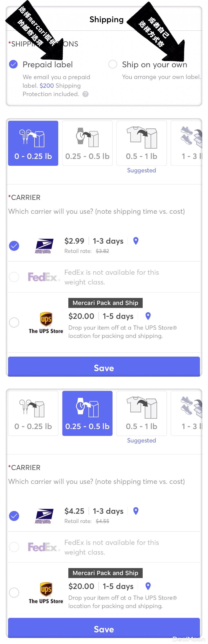Click the USPS logo in the $4.25 row
Image resolution: width=208 pixels, height=644 pixels.
[x=44, y=516]
